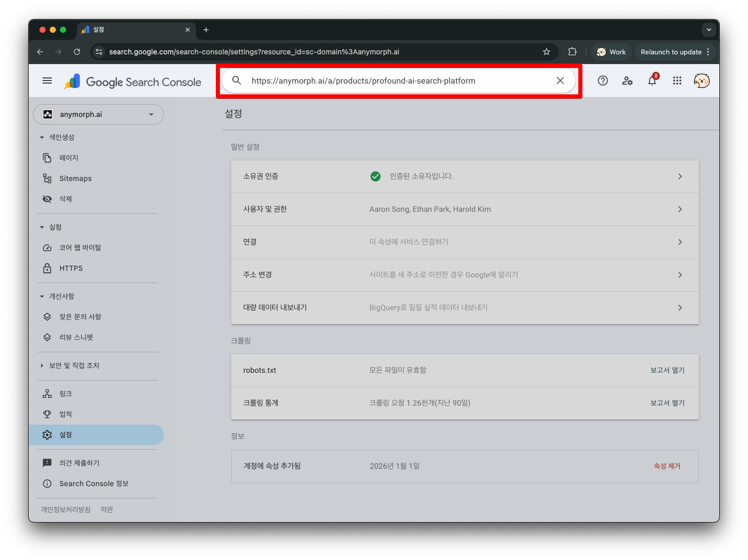Open the 페이지 indexing report
Image resolution: width=748 pixels, height=560 pixels.
click(x=69, y=157)
